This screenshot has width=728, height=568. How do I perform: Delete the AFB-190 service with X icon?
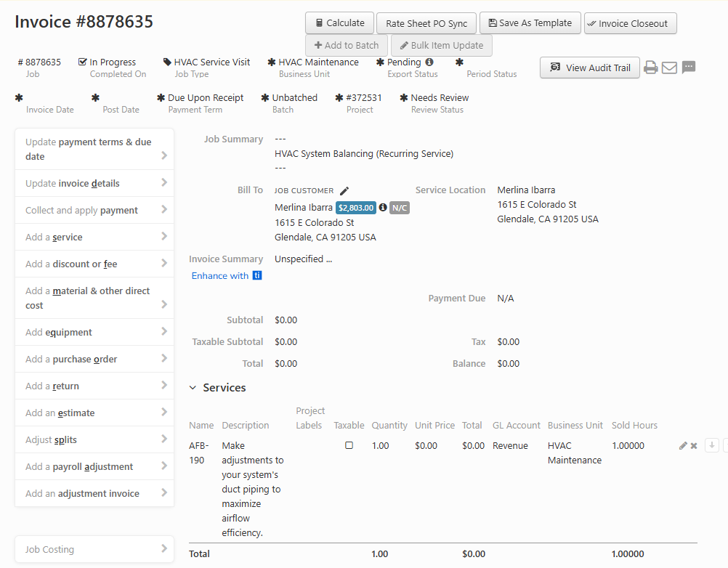(x=694, y=445)
